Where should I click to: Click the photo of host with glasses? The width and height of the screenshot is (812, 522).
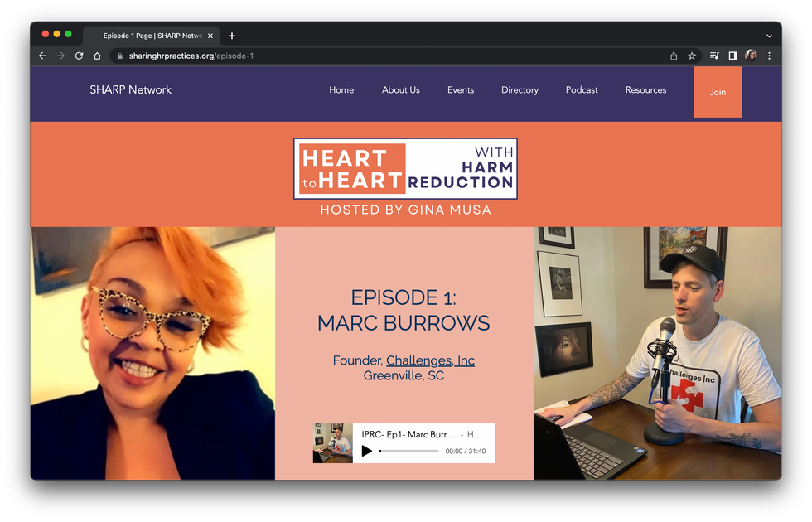pos(152,353)
